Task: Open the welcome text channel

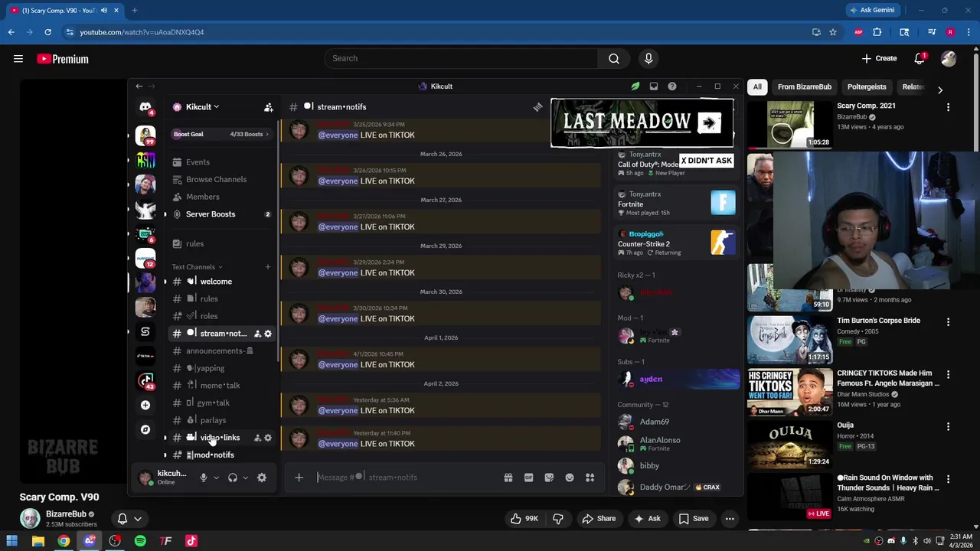Action: click(x=222, y=282)
